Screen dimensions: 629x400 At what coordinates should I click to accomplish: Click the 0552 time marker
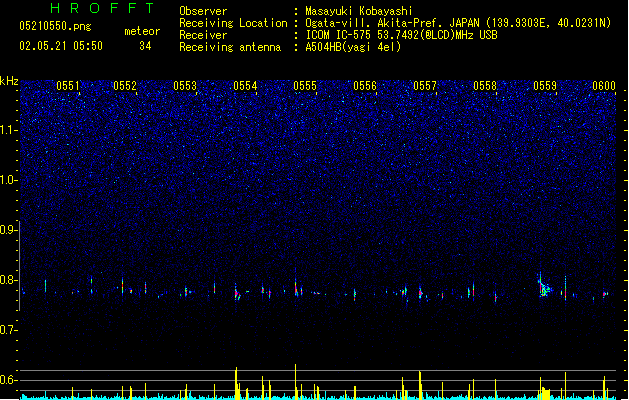pyautogui.click(x=125, y=86)
